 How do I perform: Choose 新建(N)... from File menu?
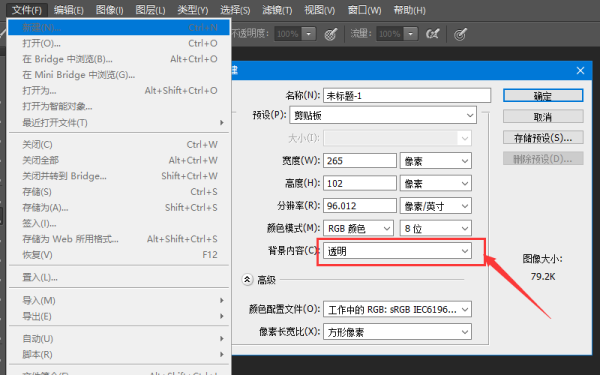click(119, 28)
